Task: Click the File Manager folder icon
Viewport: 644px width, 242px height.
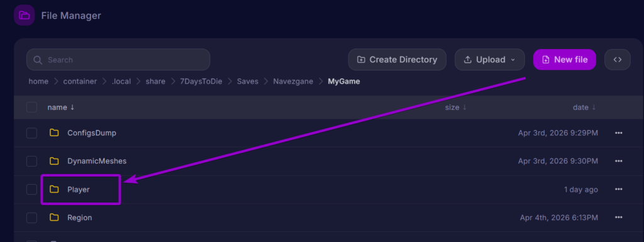Action: pos(25,16)
